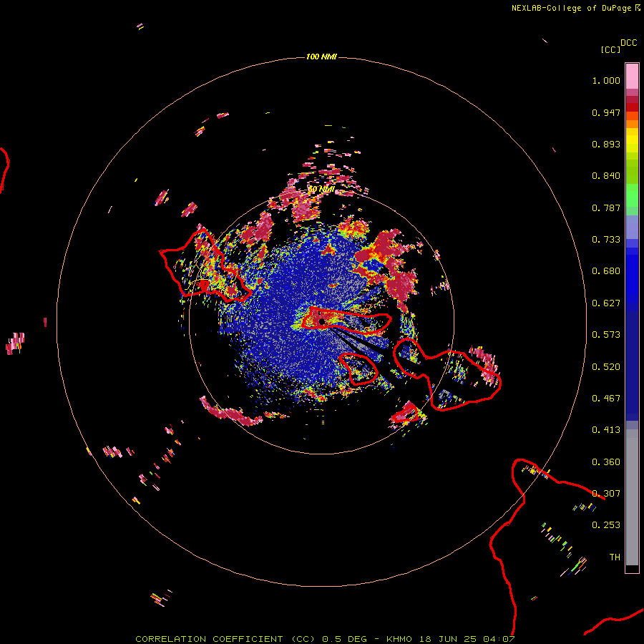Click the 0.893 legend value

point(606,144)
